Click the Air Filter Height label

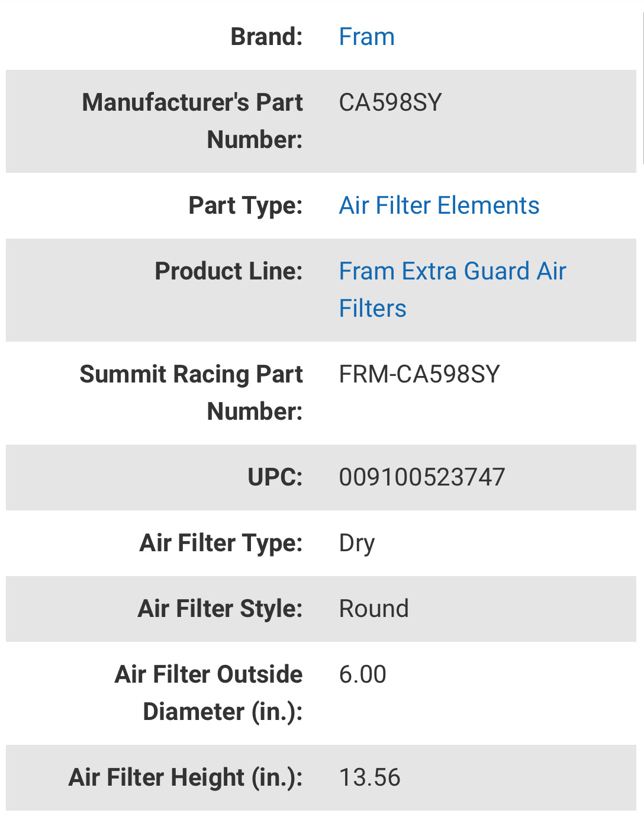pyautogui.click(x=186, y=777)
